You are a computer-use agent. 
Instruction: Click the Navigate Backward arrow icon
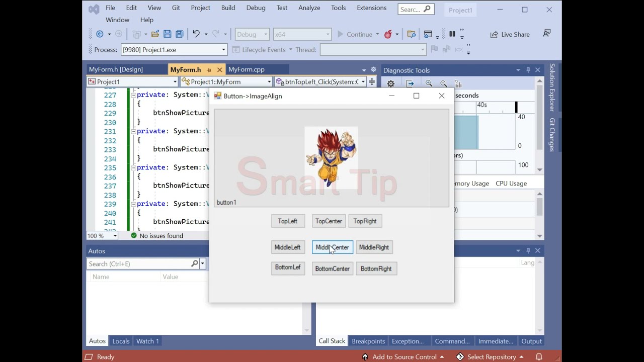pyautogui.click(x=100, y=34)
